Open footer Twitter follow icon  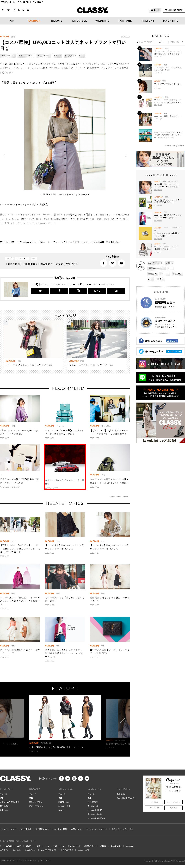[x=68, y=778]
